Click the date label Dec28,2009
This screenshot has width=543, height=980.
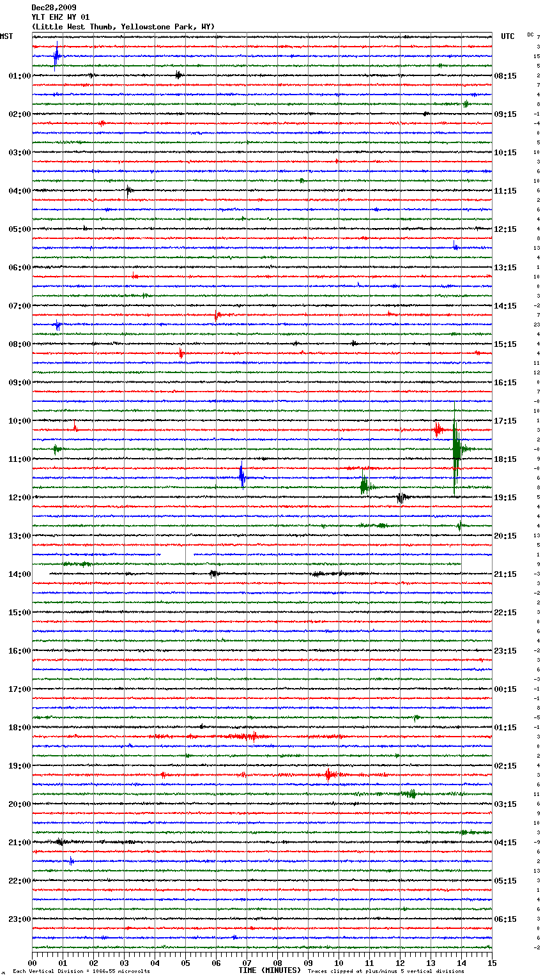pyautogui.click(x=54, y=8)
